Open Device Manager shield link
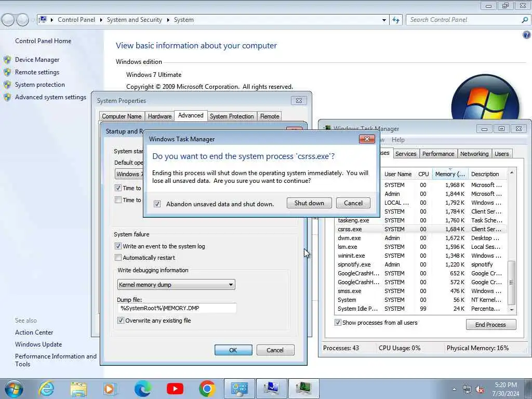 pos(37,60)
